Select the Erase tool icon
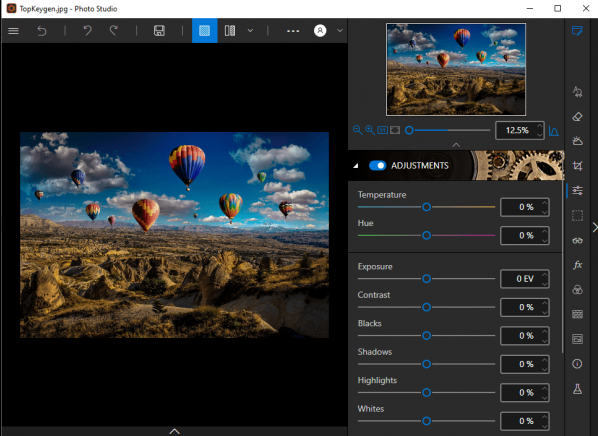Image resolution: width=598 pixels, height=436 pixels. click(577, 117)
